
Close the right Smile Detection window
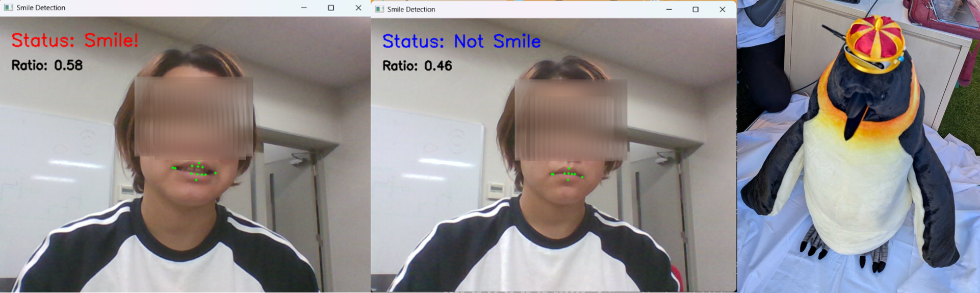(723, 9)
